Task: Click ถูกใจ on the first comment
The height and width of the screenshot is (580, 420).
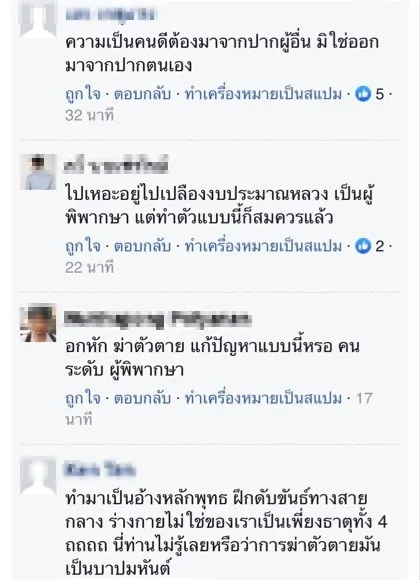Action: tap(83, 94)
